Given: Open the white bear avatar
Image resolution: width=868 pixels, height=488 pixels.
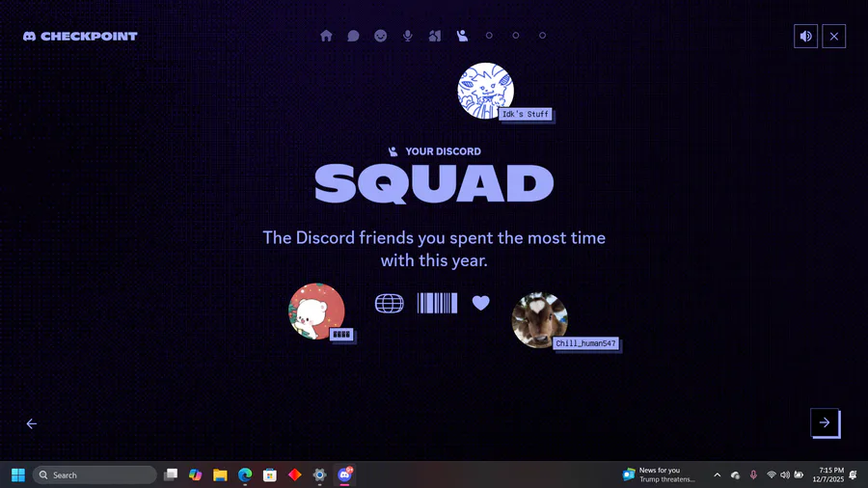Looking at the screenshot, I should [x=316, y=311].
